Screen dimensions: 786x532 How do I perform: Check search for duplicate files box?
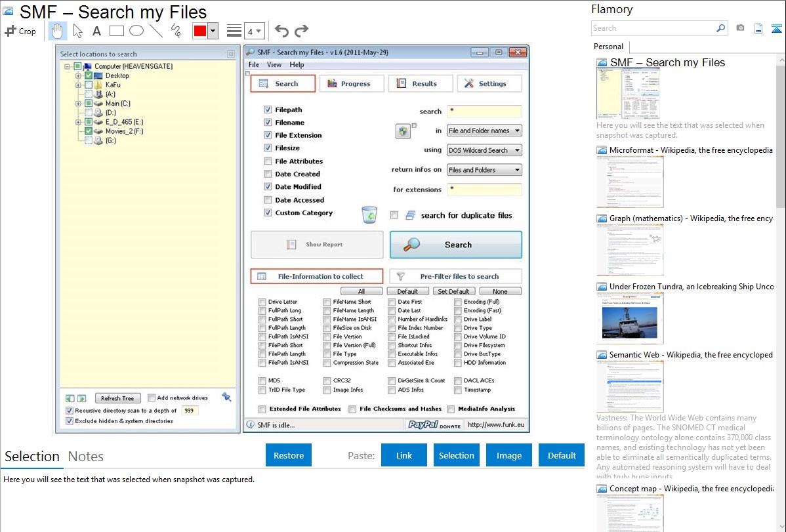coord(394,215)
